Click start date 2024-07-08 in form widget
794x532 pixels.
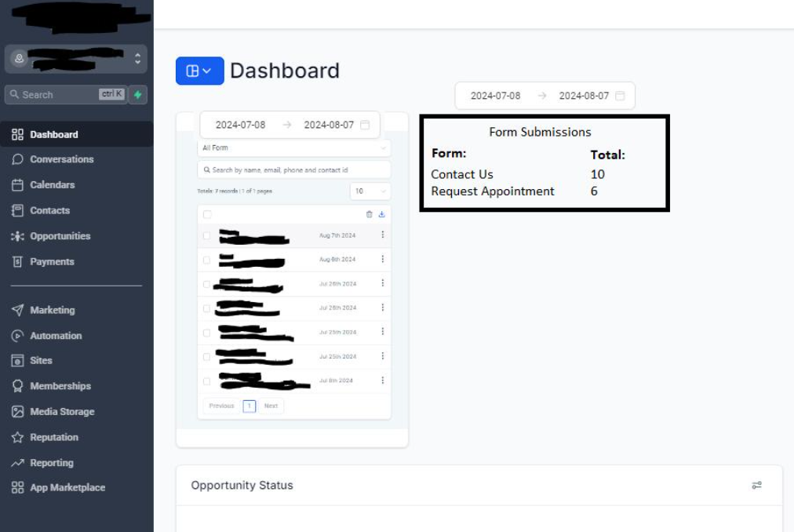pyautogui.click(x=240, y=125)
